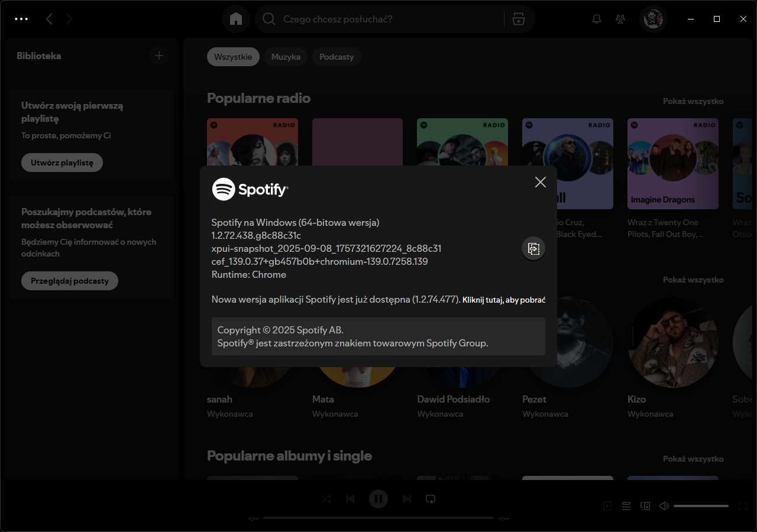
Task: Skip to the next track
Action: pyautogui.click(x=407, y=499)
